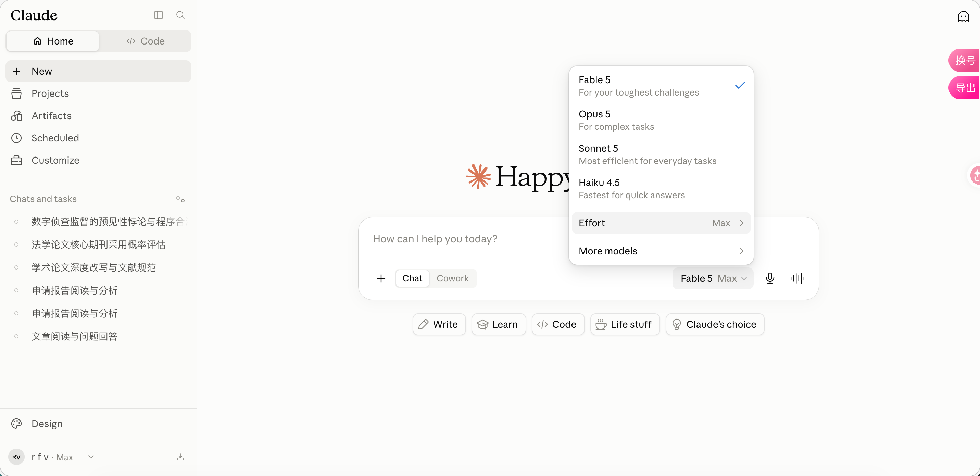This screenshot has height=476, width=980.
Task: Switch to the Home tab
Action: click(53, 41)
